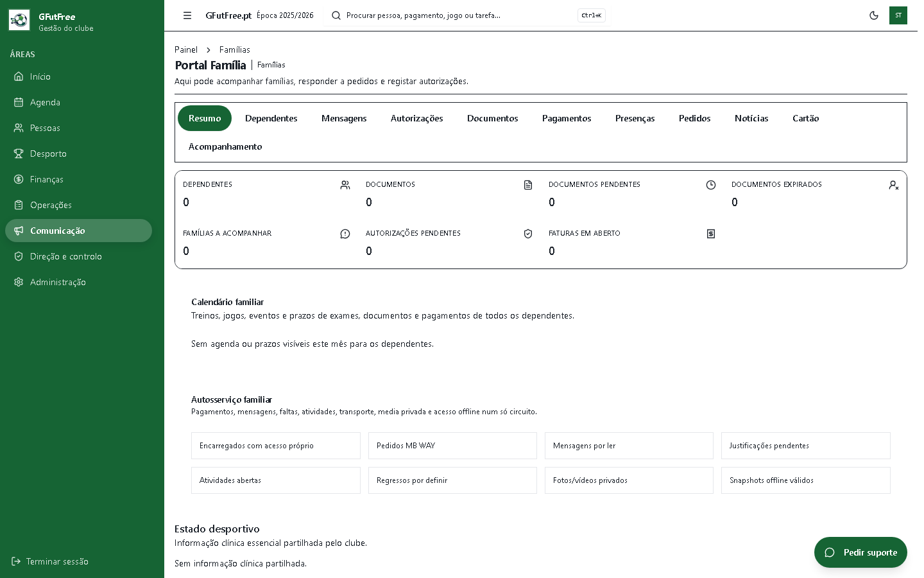Open the Autorizações tab
The width and height of the screenshot is (924, 578).
[x=417, y=118]
